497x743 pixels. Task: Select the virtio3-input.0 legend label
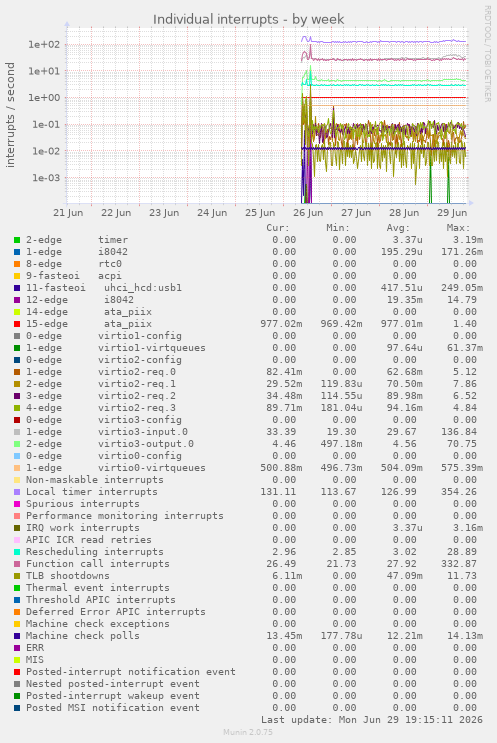pyautogui.click(x=143, y=432)
